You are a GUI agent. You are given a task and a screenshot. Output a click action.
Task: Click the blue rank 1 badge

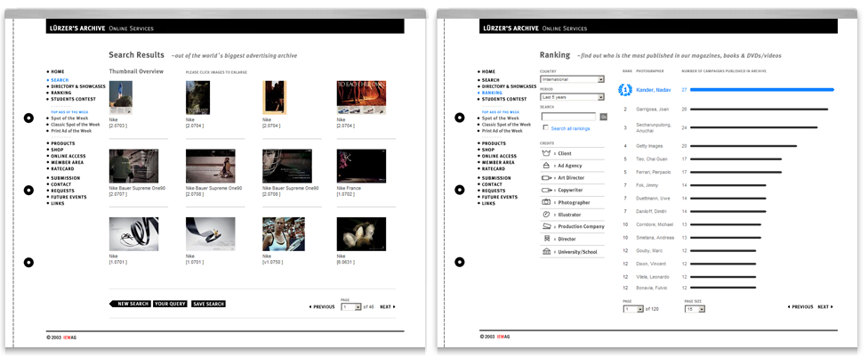[x=625, y=90]
